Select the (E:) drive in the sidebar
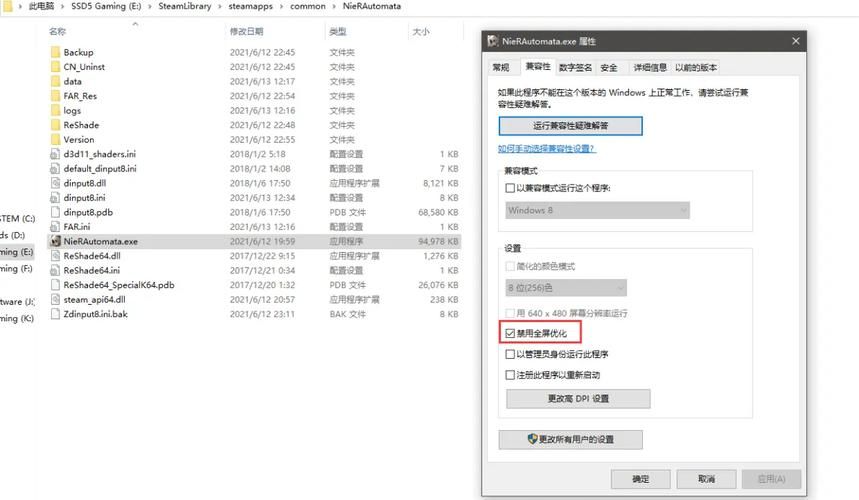859x500 pixels. click(17, 252)
